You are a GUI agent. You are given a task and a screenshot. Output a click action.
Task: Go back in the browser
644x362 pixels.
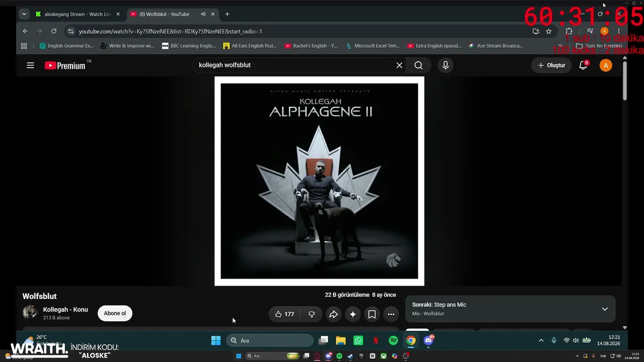click(x=25, y=31)
